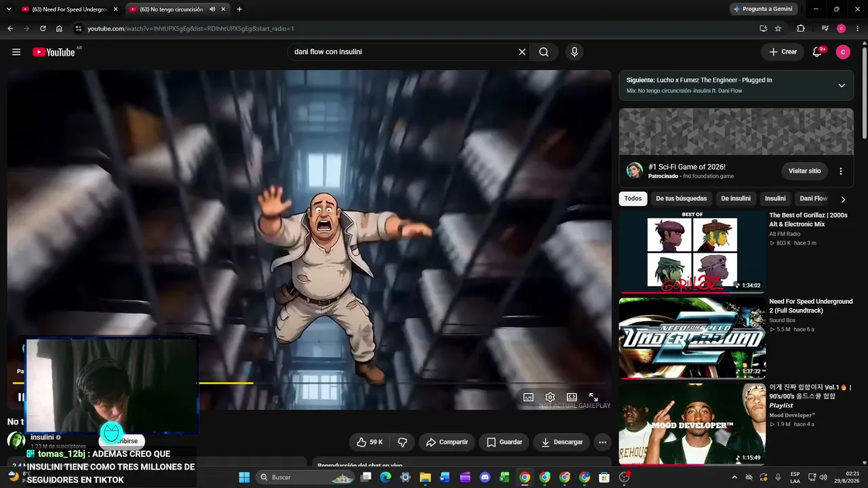
Task: Close the Need For Speed Underground tab
Action: [115, 9]
